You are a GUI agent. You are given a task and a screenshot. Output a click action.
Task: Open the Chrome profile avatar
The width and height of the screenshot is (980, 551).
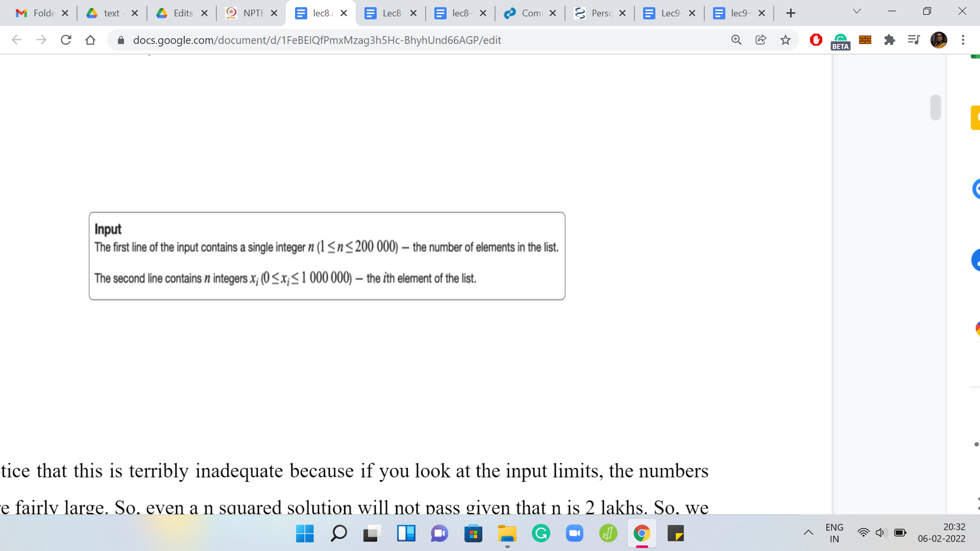click(939, 40)
